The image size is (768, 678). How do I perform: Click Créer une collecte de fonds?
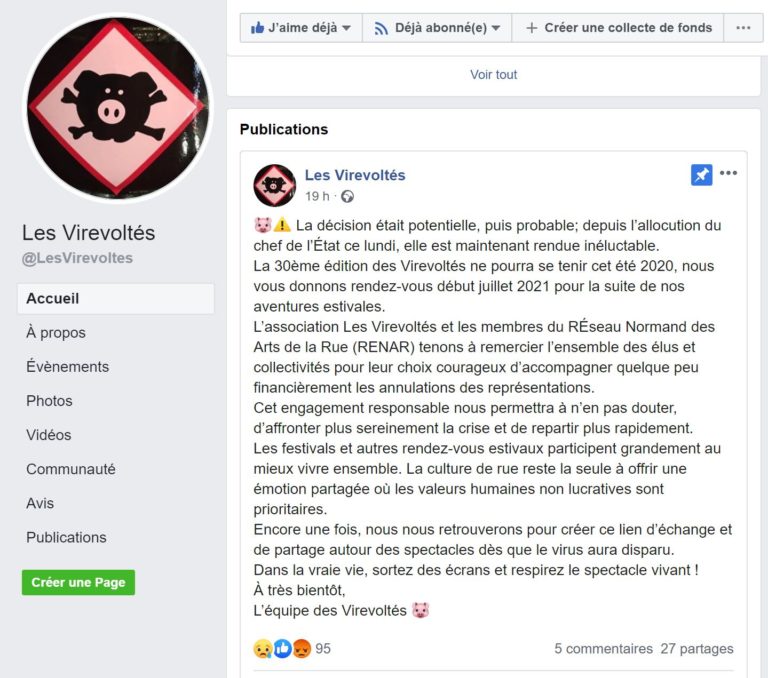[x=618, y=28]
